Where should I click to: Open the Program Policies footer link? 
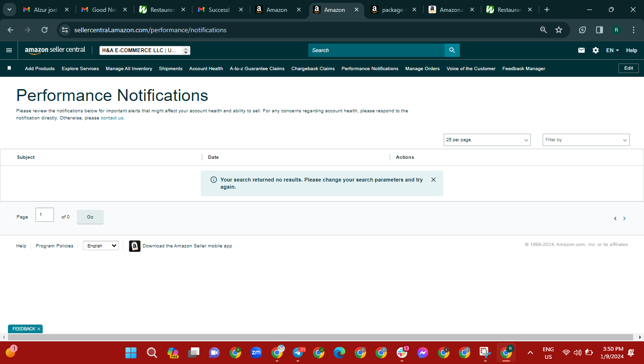pyautogui.click(x=54, y=246)
